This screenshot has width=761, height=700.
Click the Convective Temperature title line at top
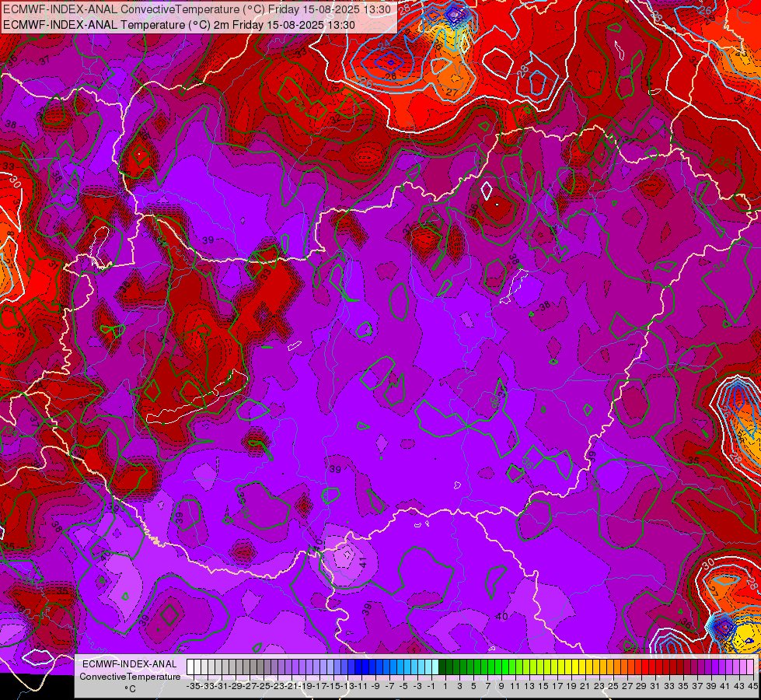pyautogui.click(x=197, y=9)
